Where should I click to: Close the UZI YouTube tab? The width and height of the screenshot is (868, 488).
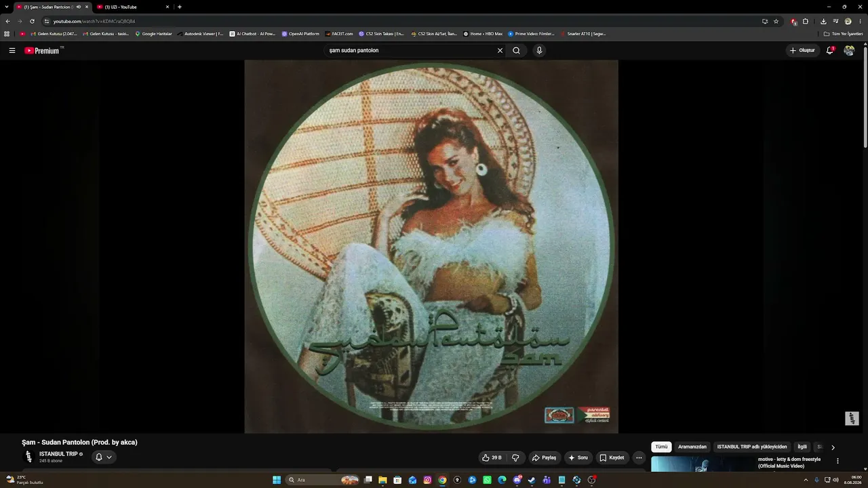[167, 7]
